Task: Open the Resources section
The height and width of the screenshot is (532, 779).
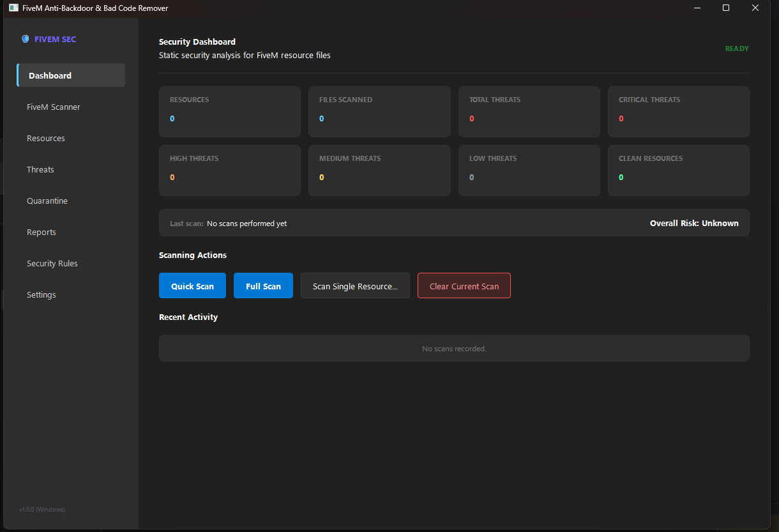Action: tap(71, 138)
